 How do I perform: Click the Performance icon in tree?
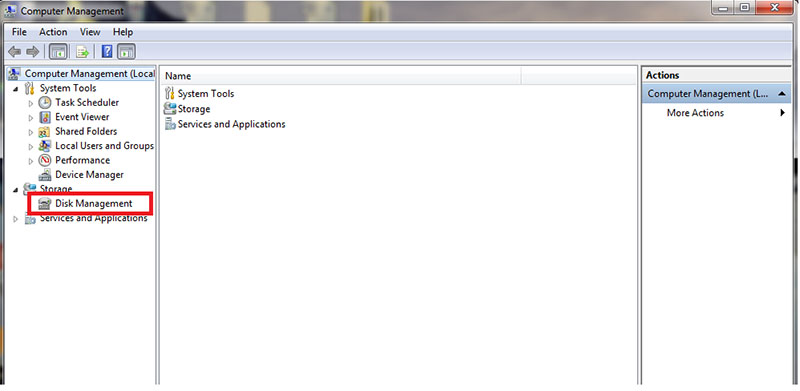pyautogui.click(x=45, y=160)
